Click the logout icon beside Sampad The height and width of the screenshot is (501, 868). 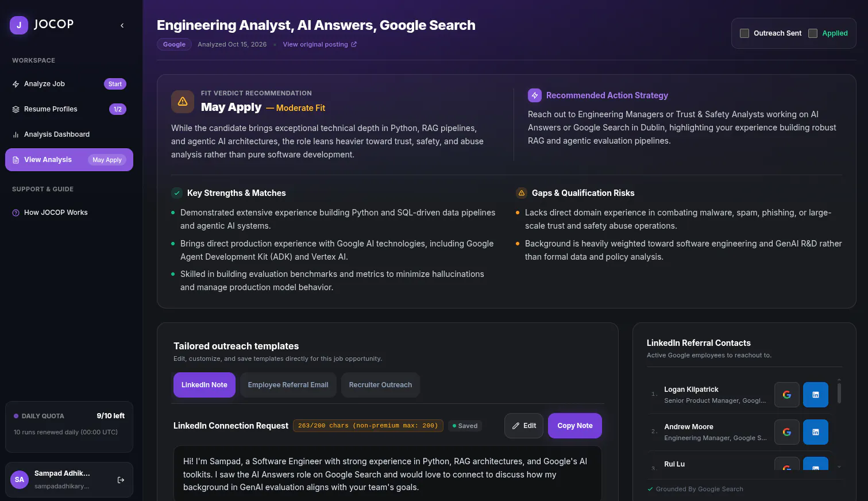[x=121, y=480]
